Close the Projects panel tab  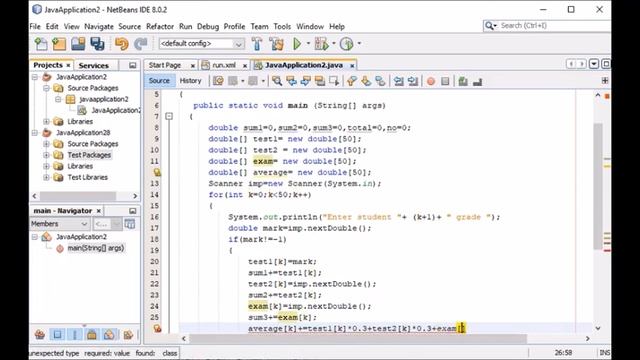[68, 65]
